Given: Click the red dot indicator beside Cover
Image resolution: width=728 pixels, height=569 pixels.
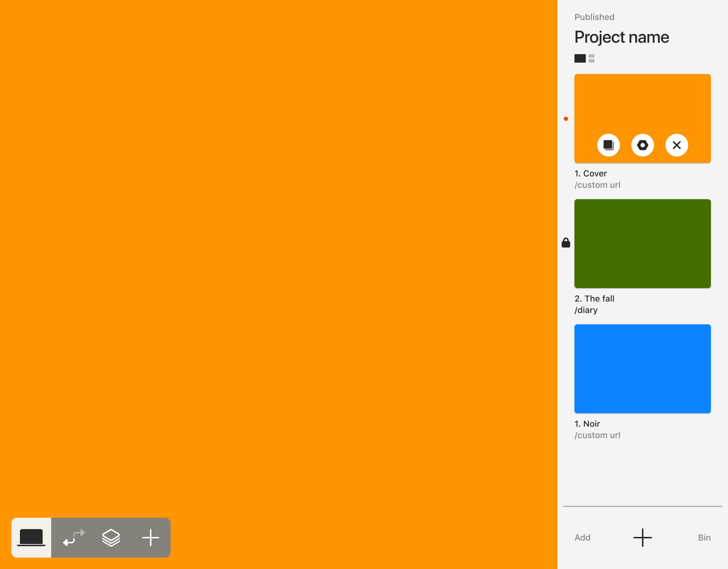Looking at the screenshot, I should click(566, 119).
